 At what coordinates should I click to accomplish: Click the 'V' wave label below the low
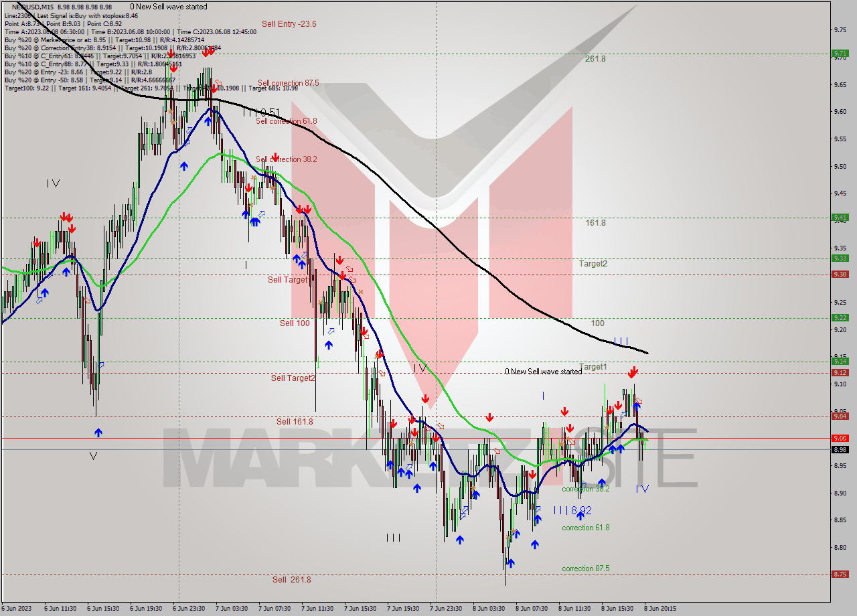[x=93, y=456]
